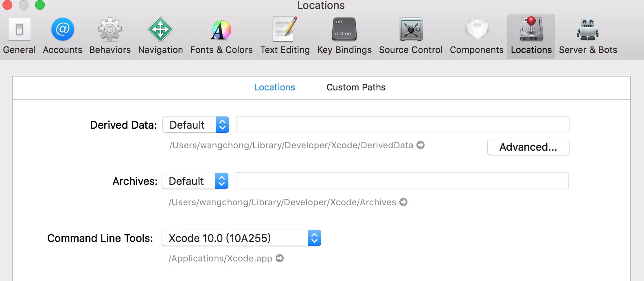Open Server & Bots preferences
Screen dimensions: 644x281
click(x=588, y=37)
